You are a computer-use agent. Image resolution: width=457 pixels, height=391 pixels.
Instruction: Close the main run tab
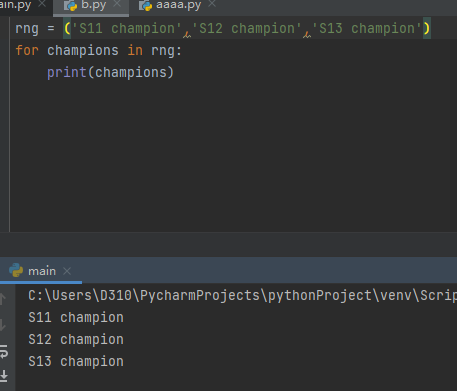[x=67, y=271]
